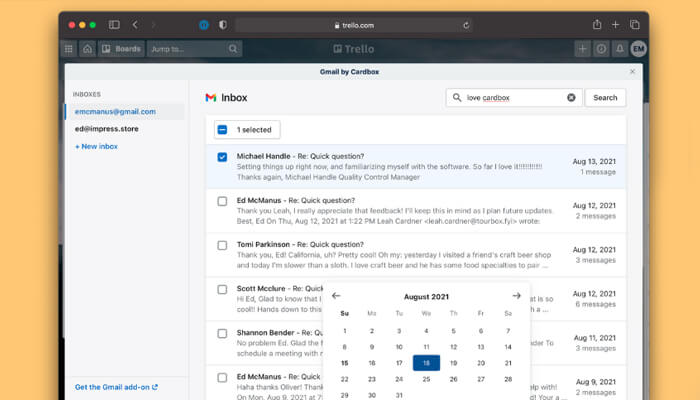
Task: Check the Ed McManus Aug 9 email checkbox
Action: click(222, 378)
